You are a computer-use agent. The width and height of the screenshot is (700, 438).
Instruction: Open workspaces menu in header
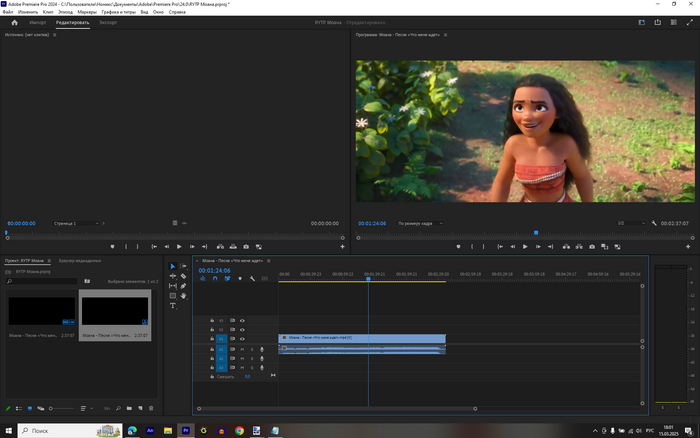click(642, 22)
